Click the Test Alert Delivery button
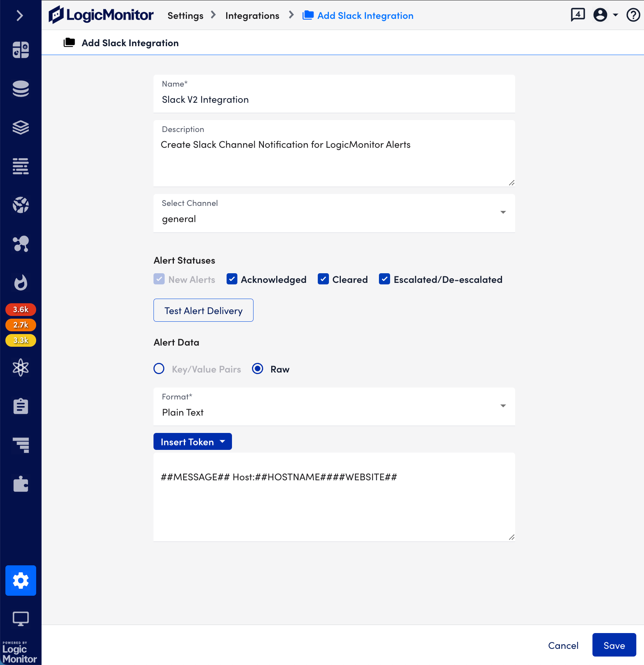Image resolution: width=644 pixels, height=665 pixels. tap(203, 311)
